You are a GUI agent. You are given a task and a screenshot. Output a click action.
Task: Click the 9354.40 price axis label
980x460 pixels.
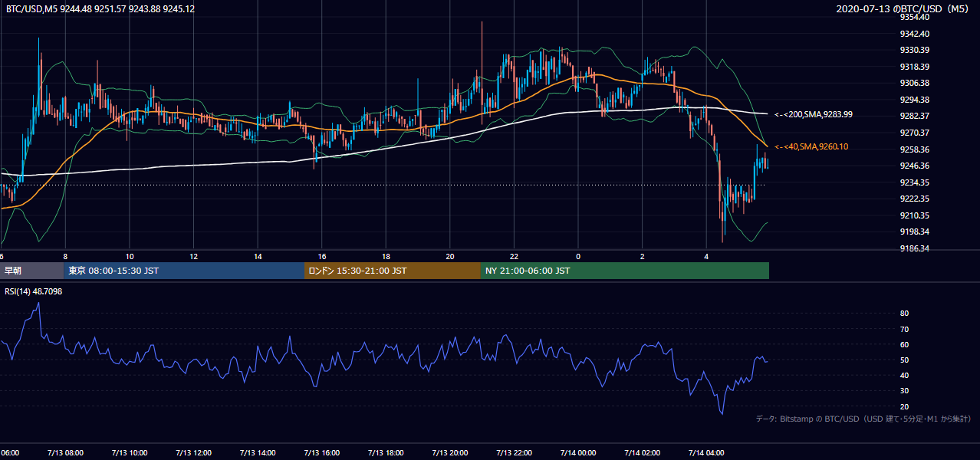click(915, 17)
